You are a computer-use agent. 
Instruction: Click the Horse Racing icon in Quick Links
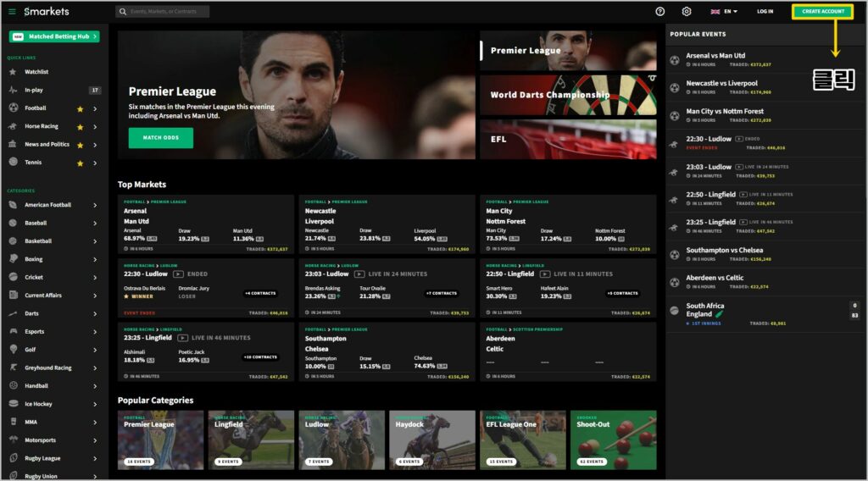(x=13, y=126)
